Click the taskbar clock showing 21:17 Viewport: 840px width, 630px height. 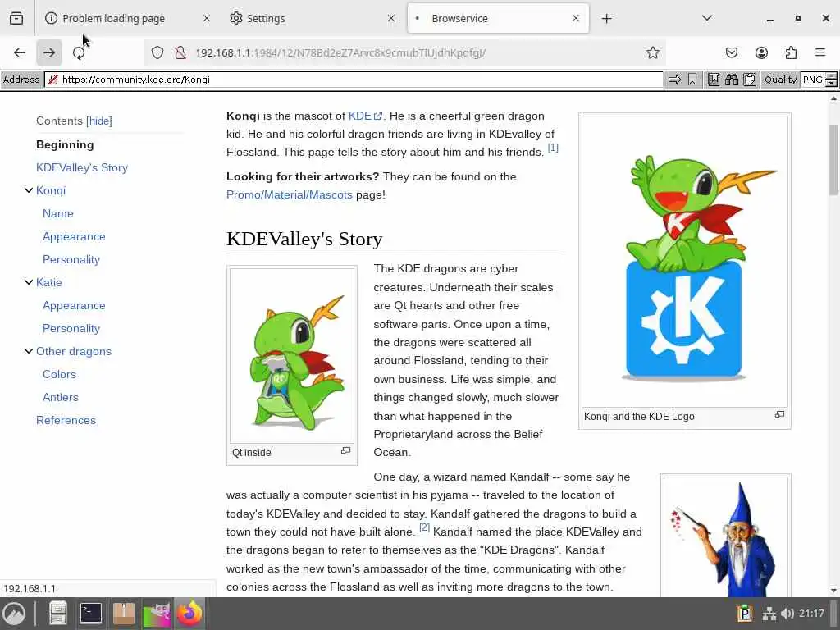(811, 614)
